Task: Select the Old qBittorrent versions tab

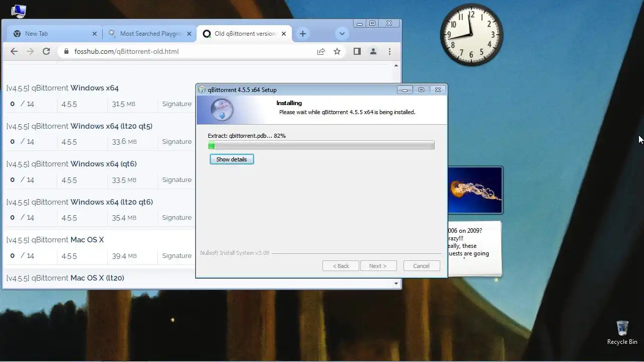Action: click(244, 34)
